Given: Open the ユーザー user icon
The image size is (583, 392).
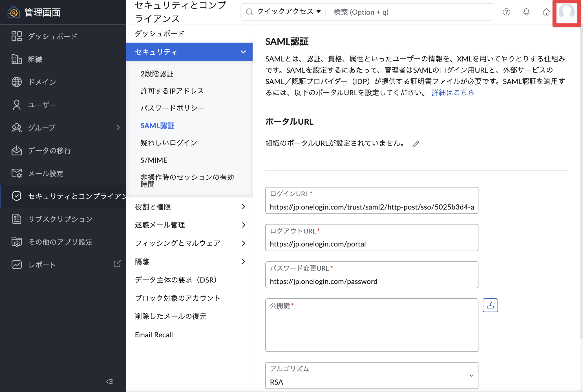Looking at the screenshot, I should point(17,105).
